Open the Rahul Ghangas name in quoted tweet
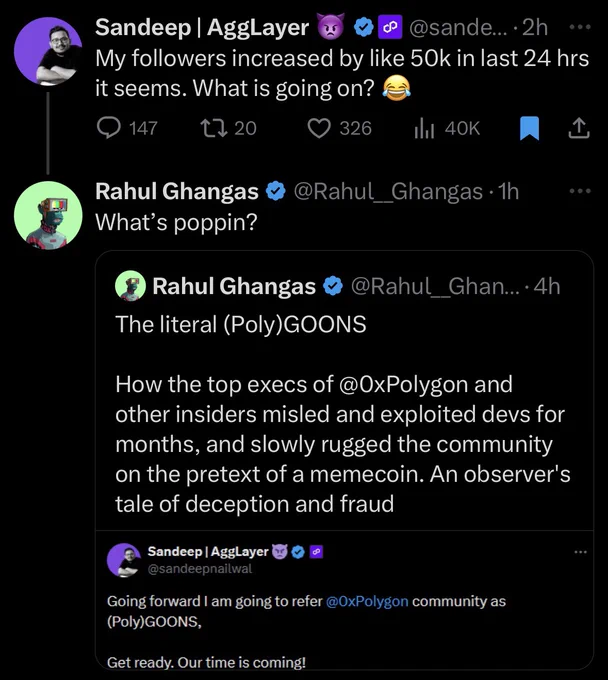Viewport: 608px width, 680px height. pyautogui.click(x=234, y=286)
